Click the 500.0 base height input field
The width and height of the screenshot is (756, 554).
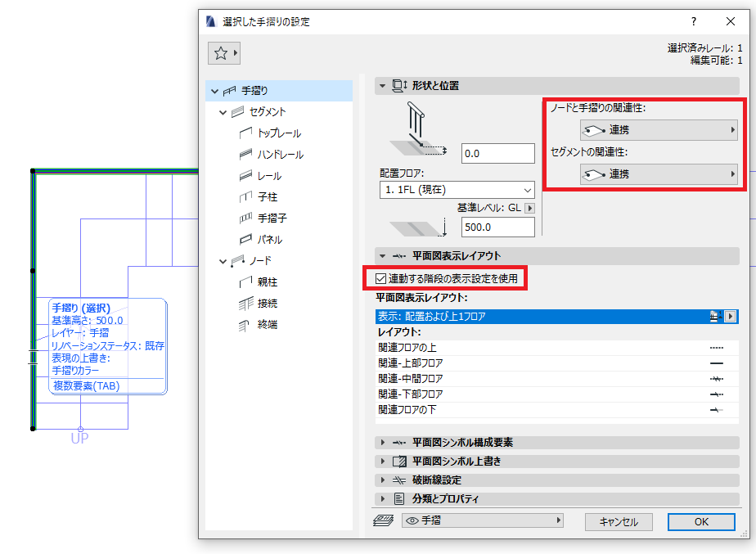[498, 227]
